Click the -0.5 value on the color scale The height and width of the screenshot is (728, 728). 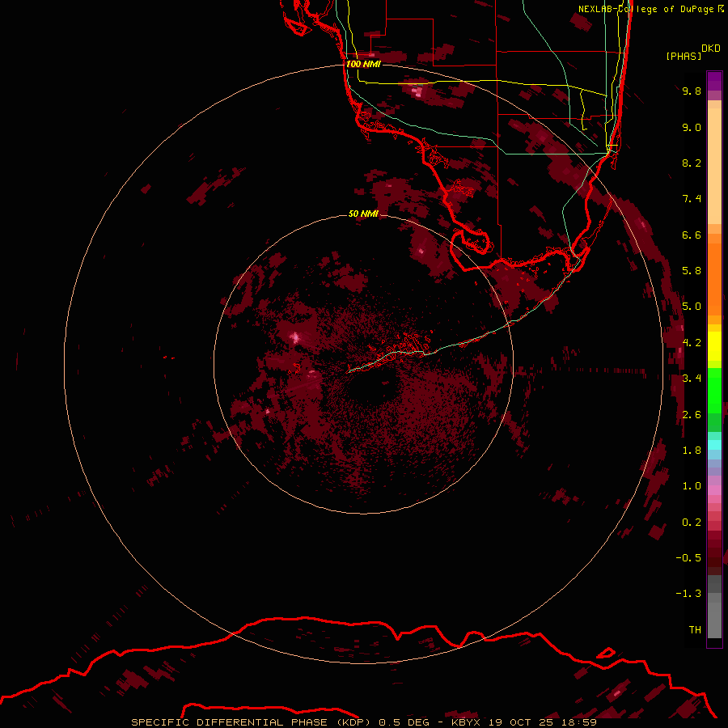688,558
